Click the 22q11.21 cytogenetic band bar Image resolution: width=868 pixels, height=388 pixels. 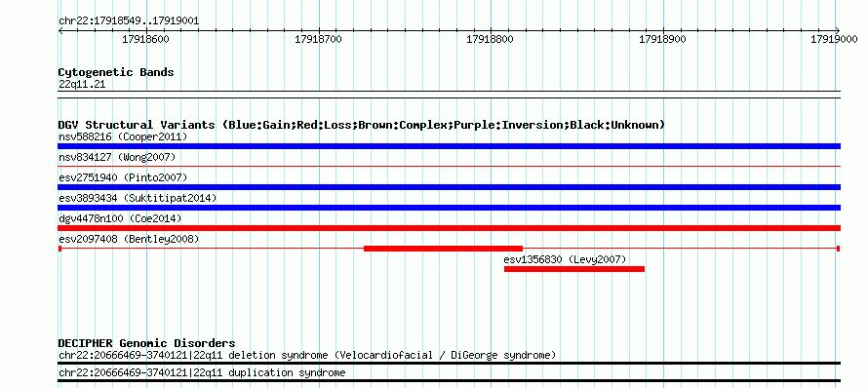pos(449,95)
